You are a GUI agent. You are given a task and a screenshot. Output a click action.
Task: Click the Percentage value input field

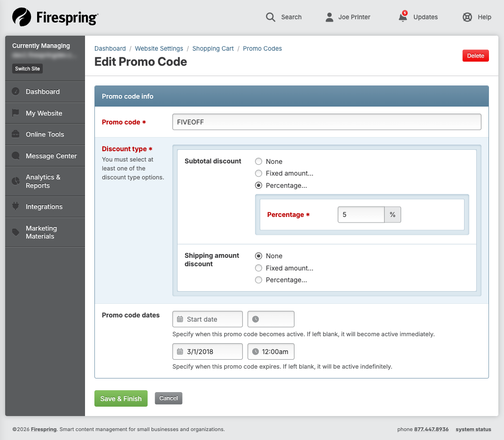point(361,215)
